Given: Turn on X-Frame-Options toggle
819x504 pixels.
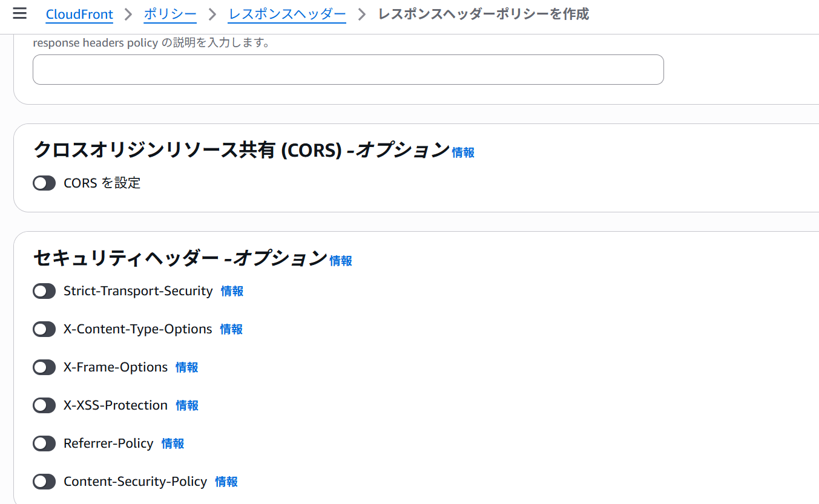Looking at the screenshot, I should 44,367.
